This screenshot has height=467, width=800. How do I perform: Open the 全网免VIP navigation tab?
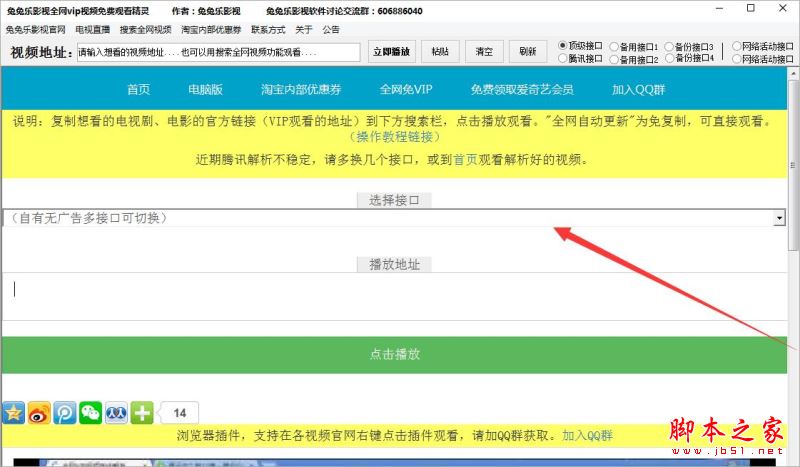[406, 89]
